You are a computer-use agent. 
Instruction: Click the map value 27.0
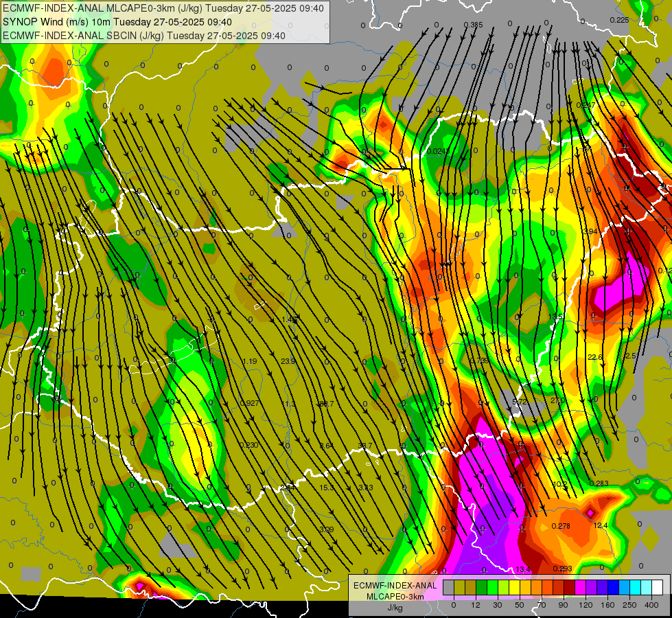tap(557, 400)
